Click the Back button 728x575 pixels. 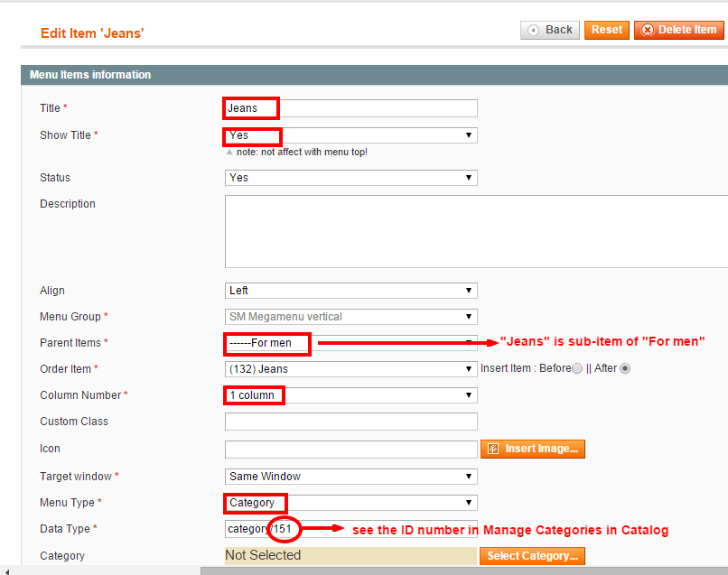[550, 30]
